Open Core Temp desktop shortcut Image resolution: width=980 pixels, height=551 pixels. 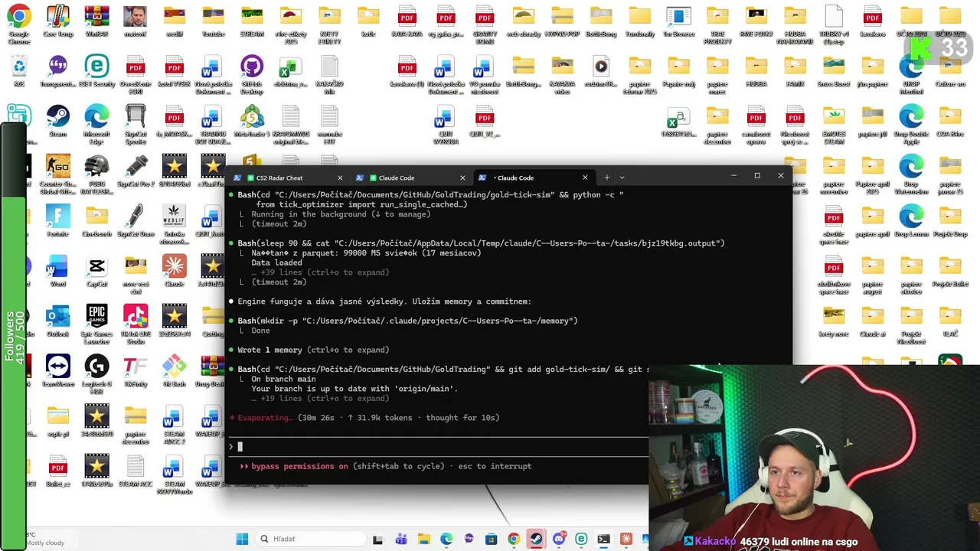point(58,21)
